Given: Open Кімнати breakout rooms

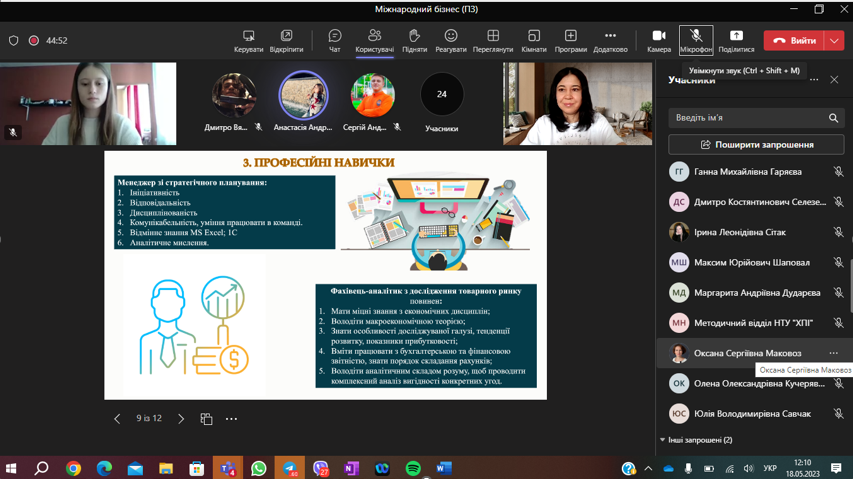Looking at the screenshot, I should (534, 40).
